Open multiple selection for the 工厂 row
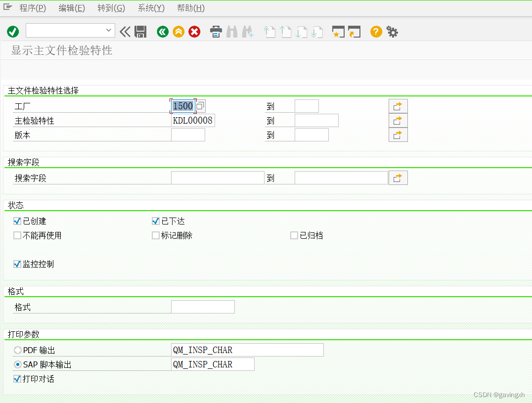Image resolution: width=532 pixels, height=403 pixels. [398, 106]
